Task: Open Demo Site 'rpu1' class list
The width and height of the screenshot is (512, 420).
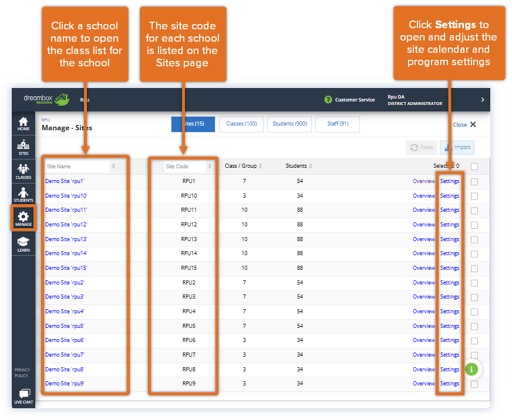Action: 65,181
